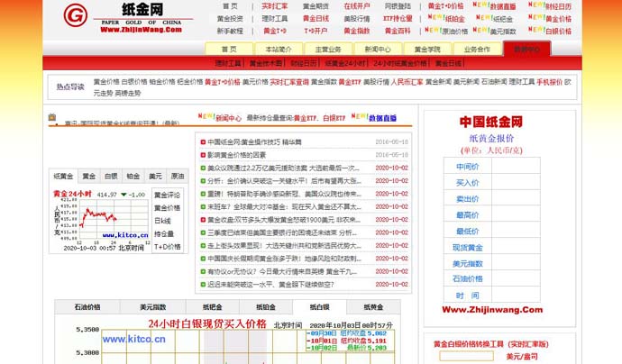Open blue 数据直播 link above news list
This screenshot has height=364, width=622.
[x=383, y=118]
